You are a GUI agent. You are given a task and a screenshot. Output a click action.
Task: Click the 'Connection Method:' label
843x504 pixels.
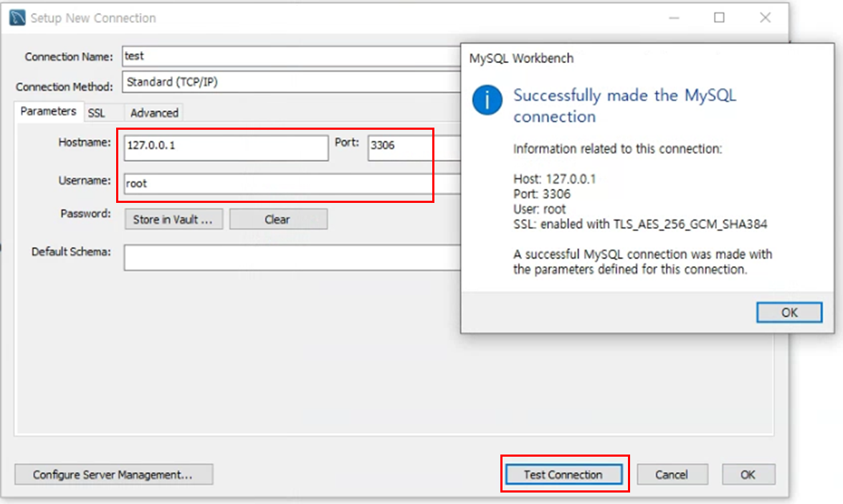[65, 87]
